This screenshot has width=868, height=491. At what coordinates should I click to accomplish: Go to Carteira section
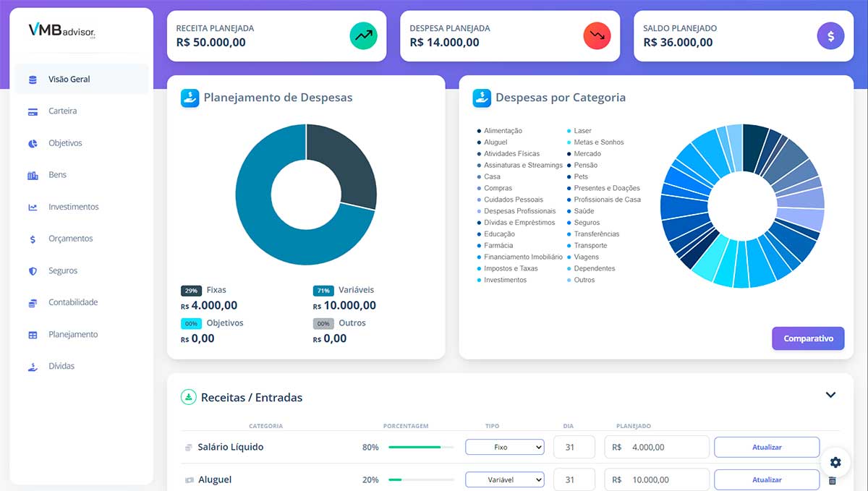pyautogui.click(x=82, y=111)
